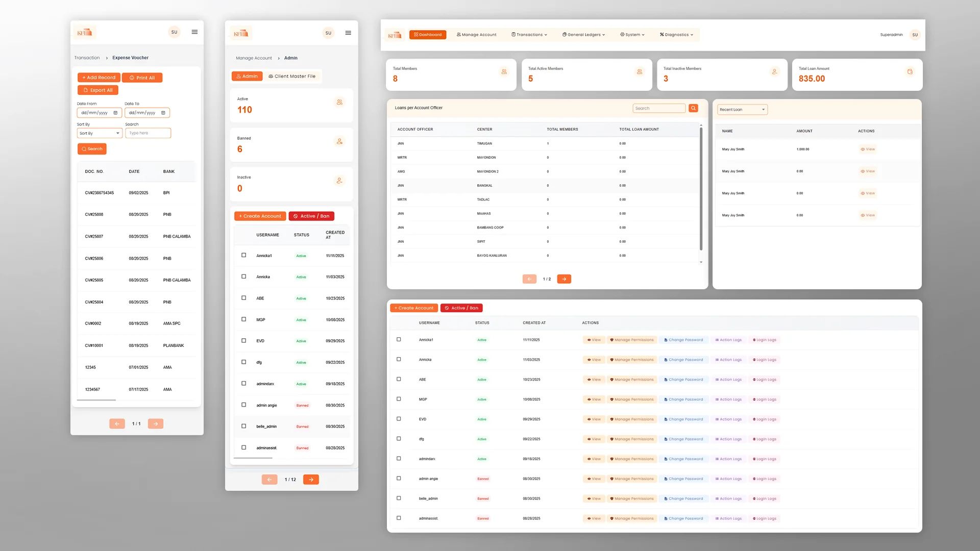Click the Total Loan Amount card icon
980x551 pixels.
(910, 72)
